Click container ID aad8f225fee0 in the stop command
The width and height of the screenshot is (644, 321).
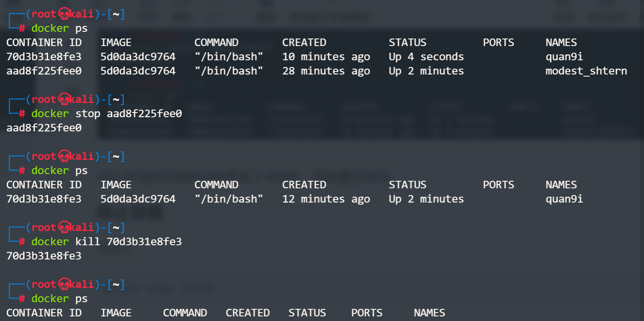144,114
